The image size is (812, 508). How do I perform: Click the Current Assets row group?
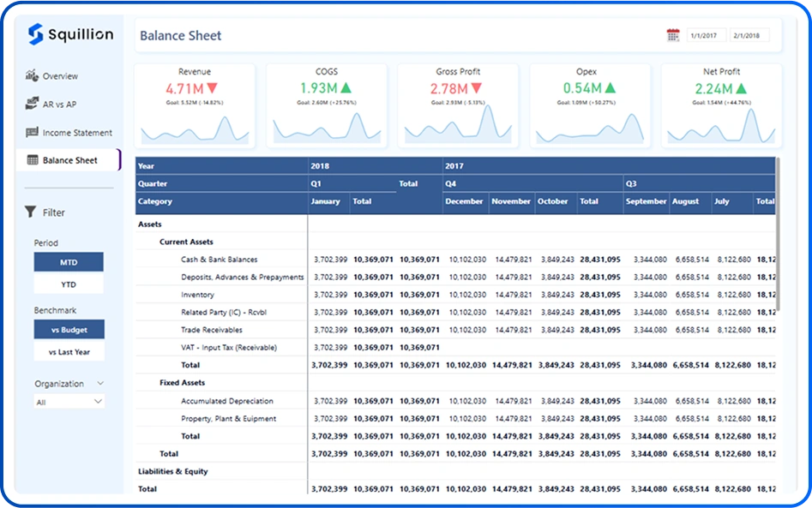pos(186,242)
